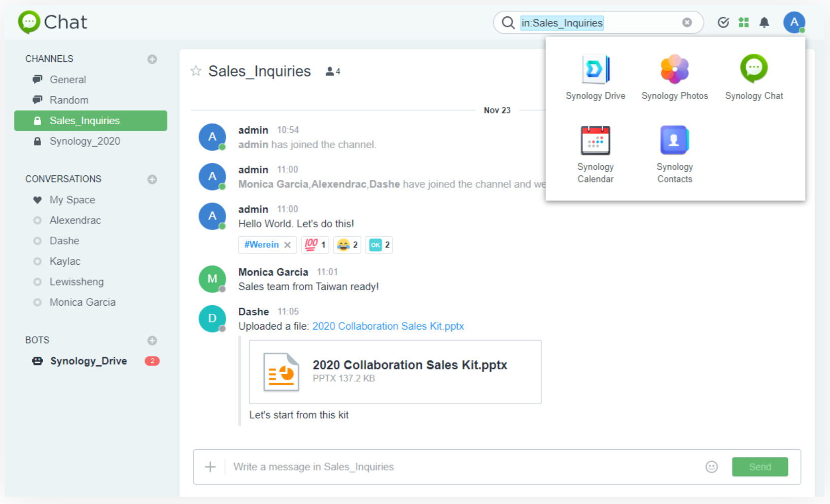Toggle the OK emoji reaction
The height and width of the screenshot is (504, 830).
pyautogui.click(x=379, y=245)
